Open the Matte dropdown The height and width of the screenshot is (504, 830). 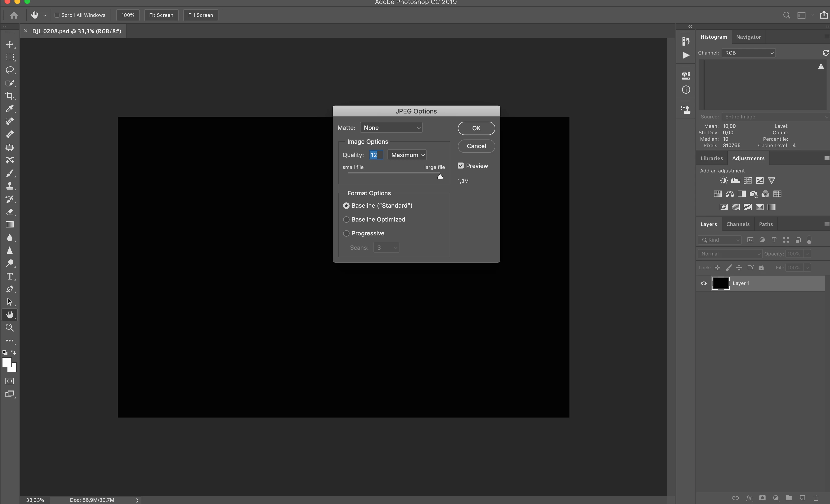pyautogui.click(x=391, y=128)
